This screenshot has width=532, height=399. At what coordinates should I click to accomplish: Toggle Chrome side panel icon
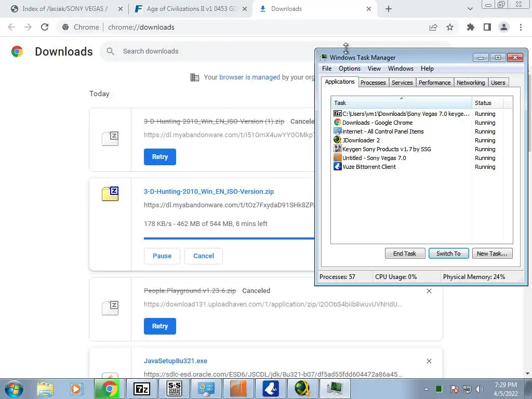pyautogui.click(x=487, y=27)
